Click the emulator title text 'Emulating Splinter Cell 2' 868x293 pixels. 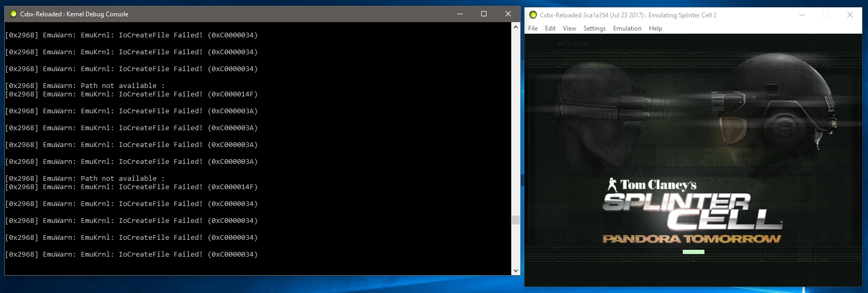(x=682, y=15)
